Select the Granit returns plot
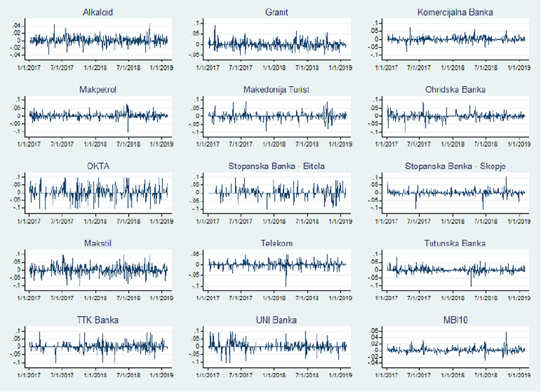The image size is (541, 392). click(277, 41)
